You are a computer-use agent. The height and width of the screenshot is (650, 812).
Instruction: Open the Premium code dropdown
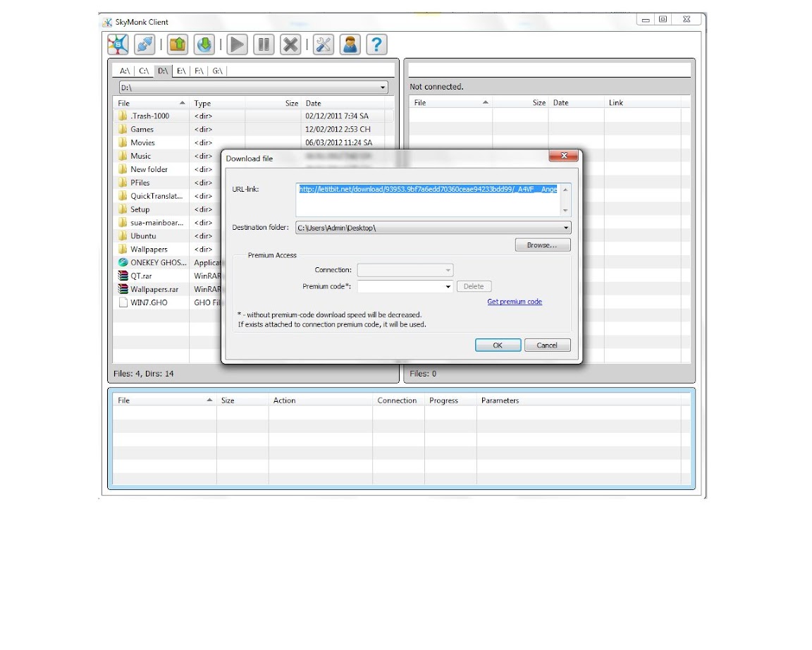[x=448, y=287]
